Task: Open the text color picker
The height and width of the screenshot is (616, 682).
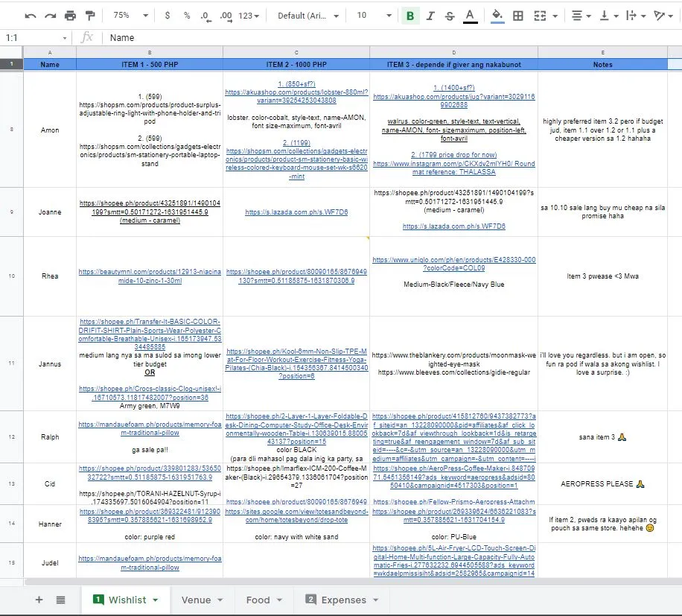Action: pos(470,16)
